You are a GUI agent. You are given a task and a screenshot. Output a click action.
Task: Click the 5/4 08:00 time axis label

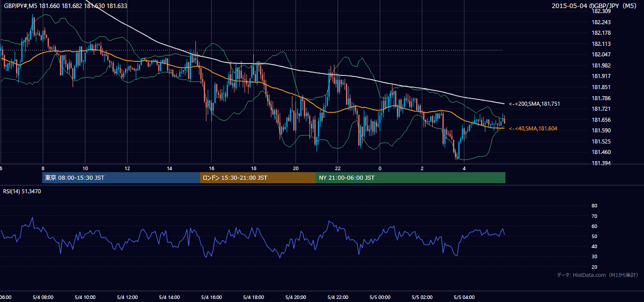pyautogui.click(x=43, y=297)
